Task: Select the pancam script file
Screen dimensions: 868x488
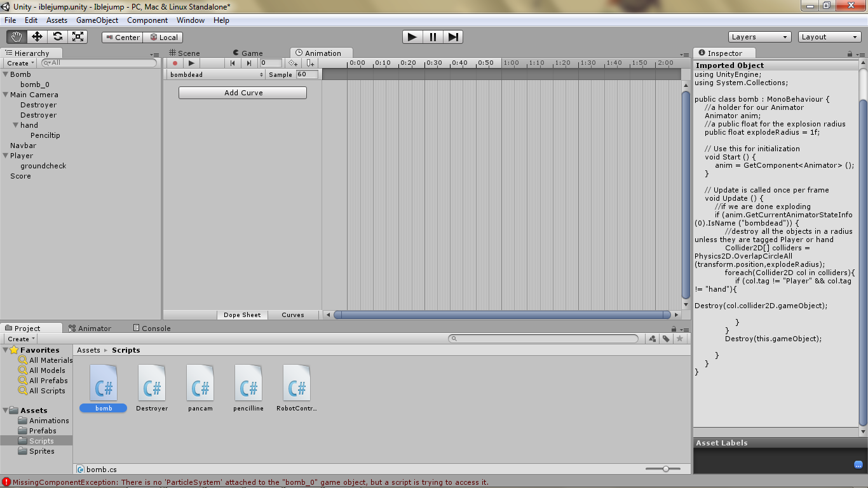Action: [200, 388]
